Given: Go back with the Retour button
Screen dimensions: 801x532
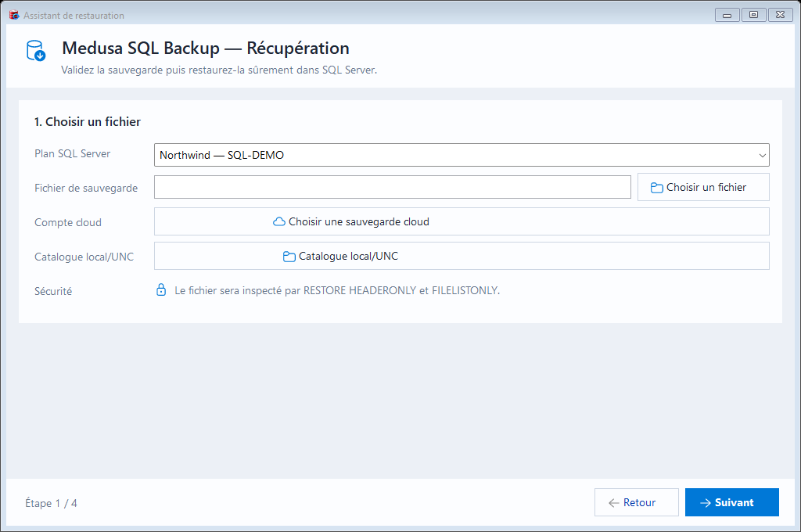Looking at the screenshot, I should pyautogui.click(x=637, y=502).
